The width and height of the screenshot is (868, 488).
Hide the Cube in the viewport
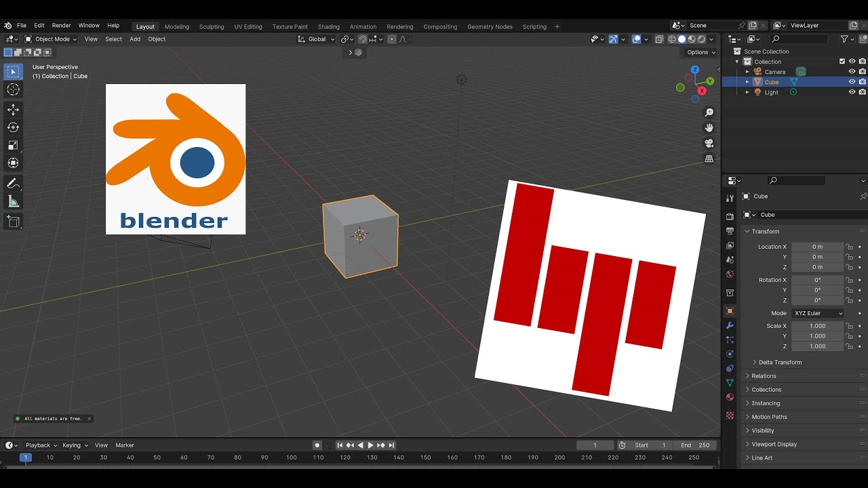(x=852, y=82)
